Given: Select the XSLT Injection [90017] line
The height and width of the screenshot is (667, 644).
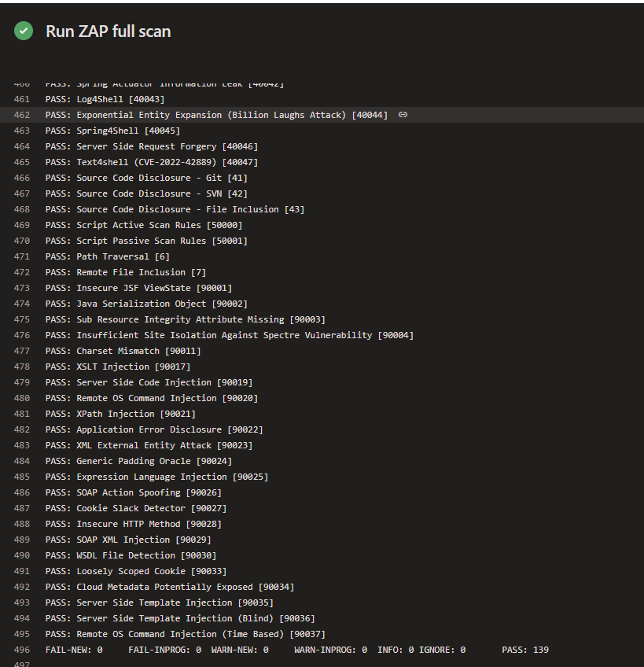Looking at the screenshot, I should tap(118, 367).
